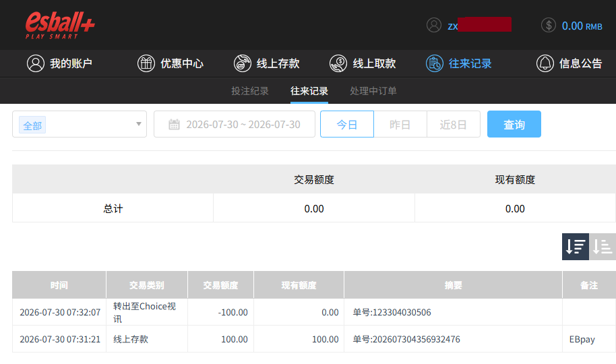Click the EBpay remark cell
This screenshot has width=616, height=364.
click(589, 339)
